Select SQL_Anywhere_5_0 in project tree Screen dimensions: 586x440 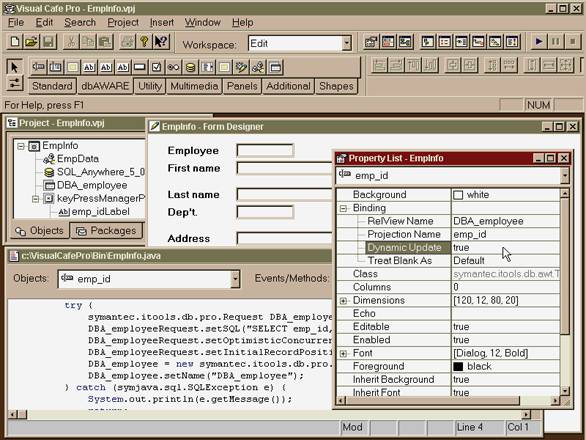[94, 172]
